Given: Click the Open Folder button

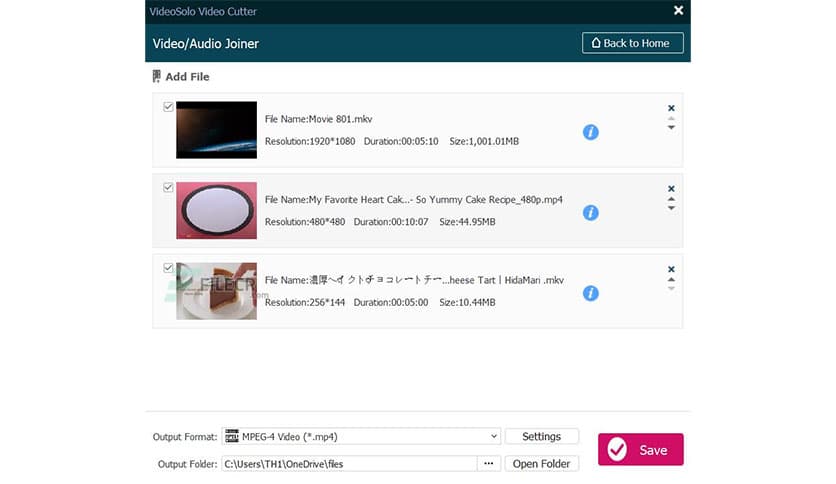Looking at the screenshot, I should pos(541,464).
